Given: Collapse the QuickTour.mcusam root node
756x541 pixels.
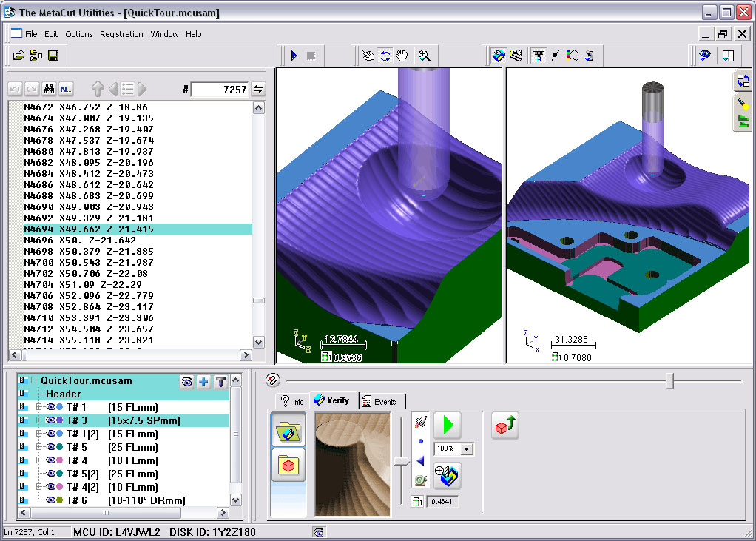Looking at the screenshot, I should 33,380.
